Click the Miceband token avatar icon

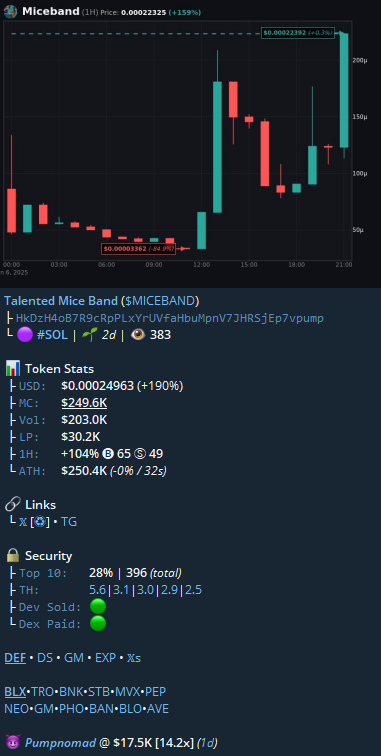(10, 12)
